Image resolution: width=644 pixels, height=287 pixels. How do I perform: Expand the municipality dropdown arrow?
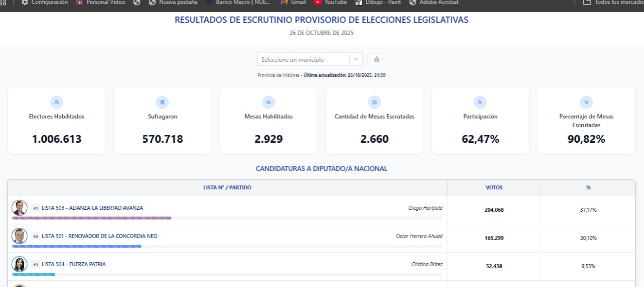coord(356,59)
